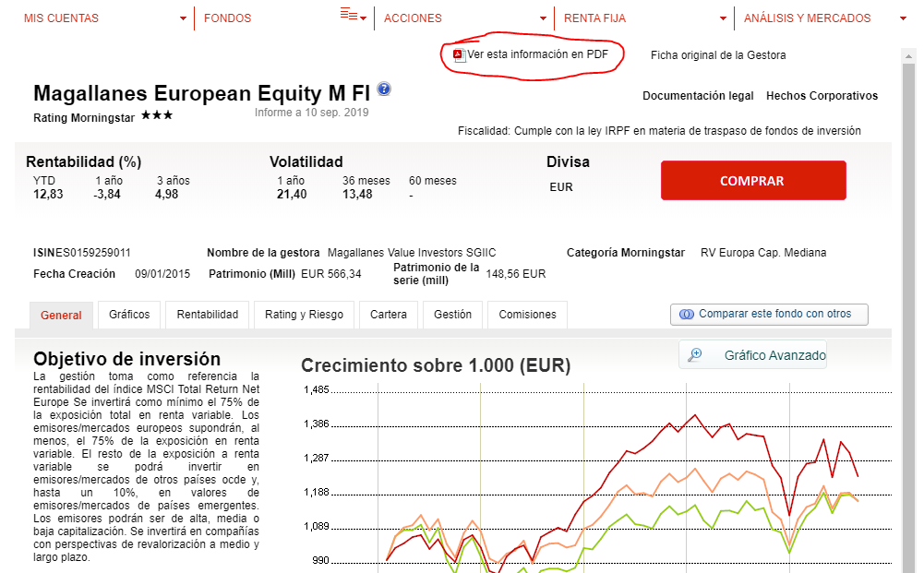Open the PDF icon beside Ver esta información
The image size is (924, 573).
(x=459, y=55)
